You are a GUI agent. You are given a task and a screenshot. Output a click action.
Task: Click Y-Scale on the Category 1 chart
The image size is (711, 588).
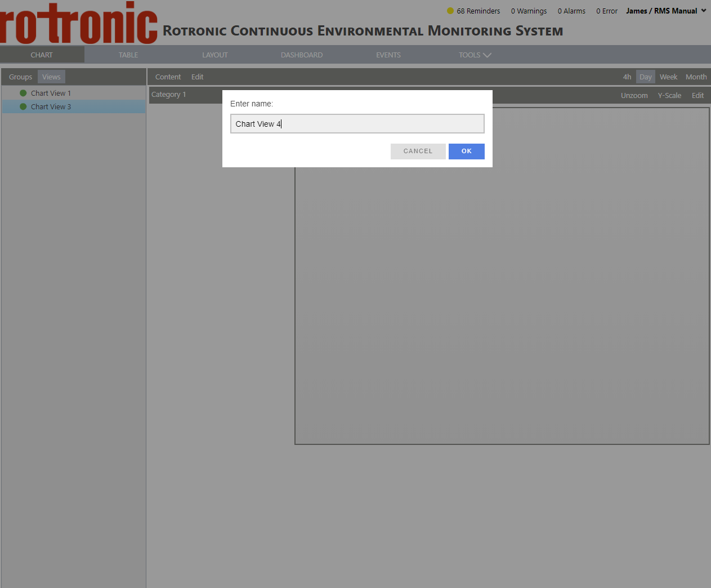pos(669,95)
